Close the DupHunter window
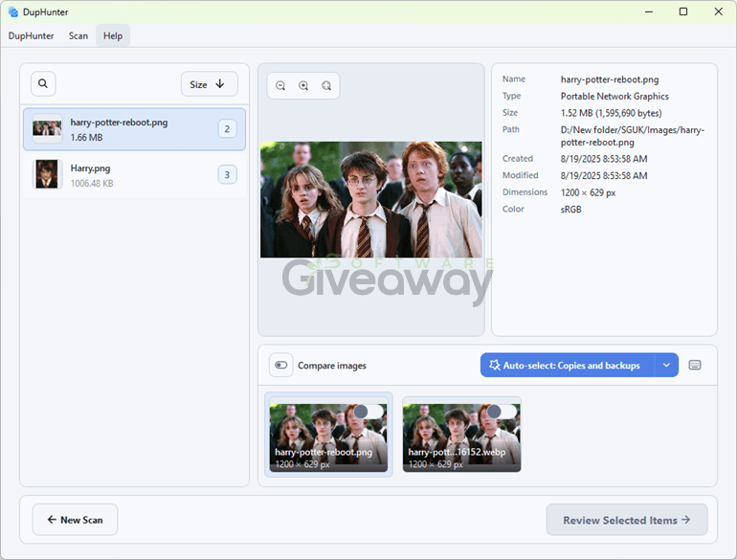This screenshot has height=560, width=737. tap(718, 11)
